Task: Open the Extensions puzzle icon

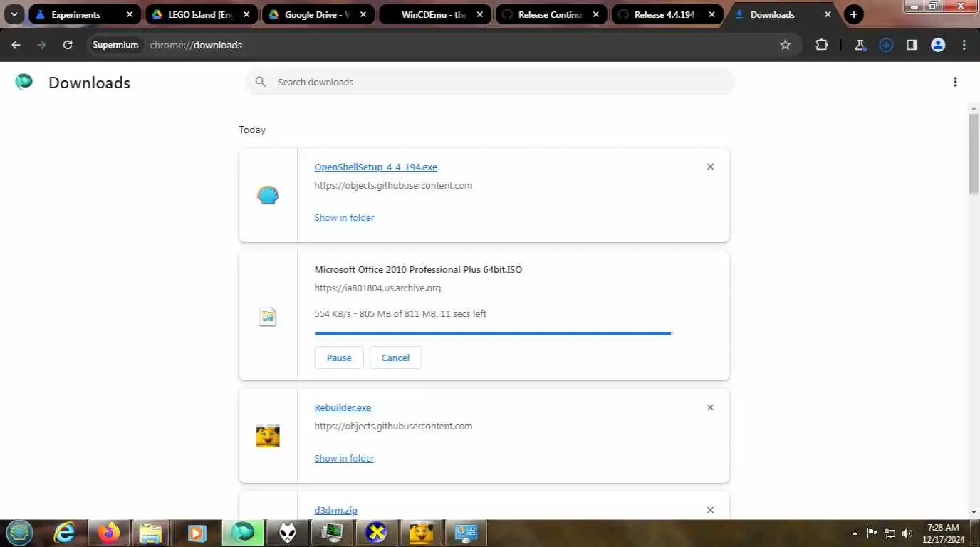Action: (822, 45)
